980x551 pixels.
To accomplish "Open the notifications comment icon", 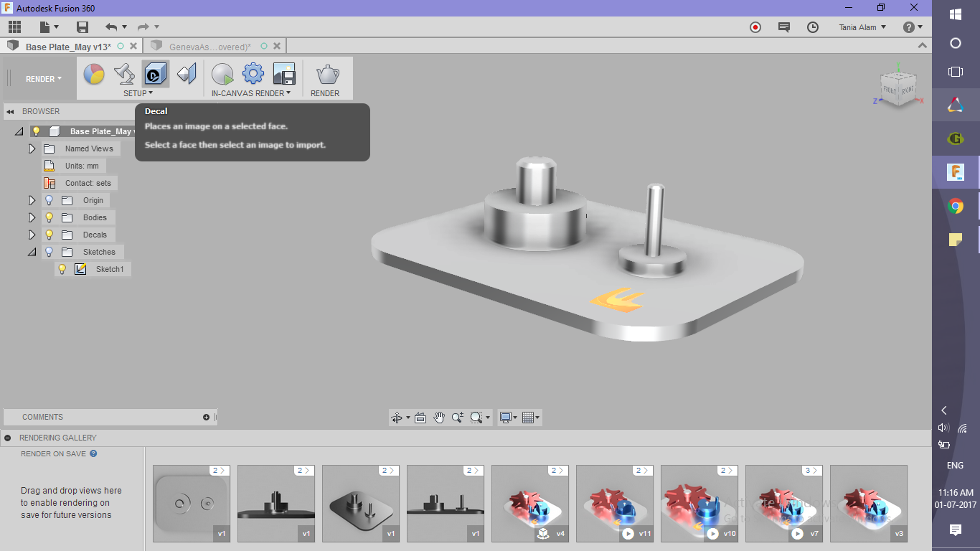I will point(784,27).
